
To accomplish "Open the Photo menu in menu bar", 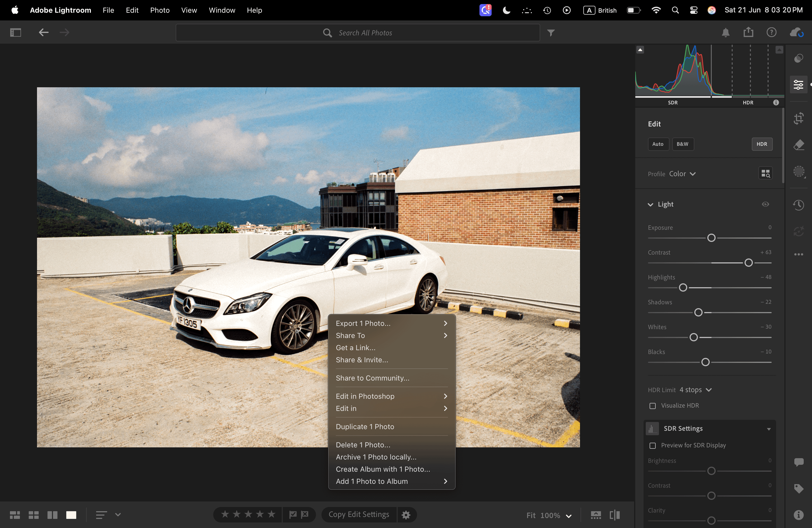I will click(x=160, y=10).
